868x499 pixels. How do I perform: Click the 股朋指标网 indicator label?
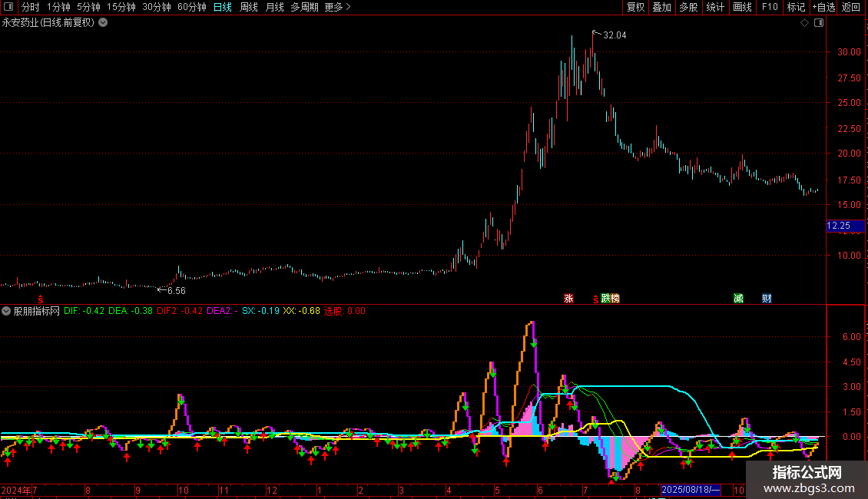(x=37, y=311)
